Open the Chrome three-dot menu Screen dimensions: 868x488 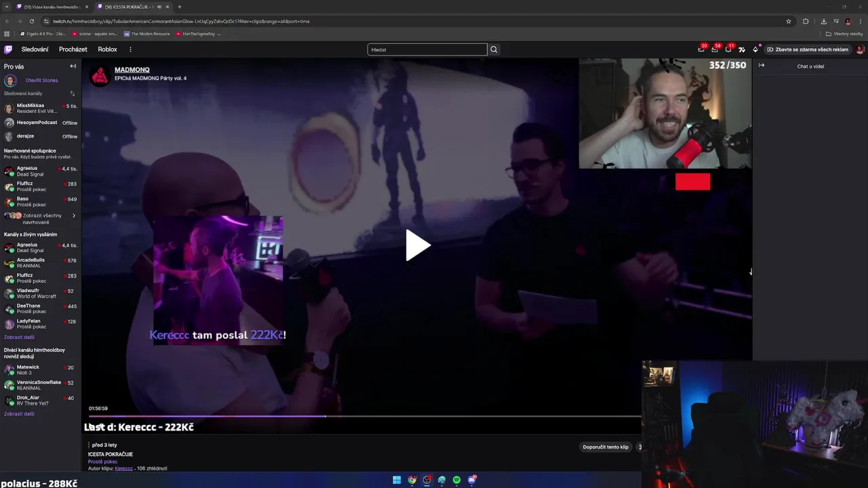tap(860, 21)
